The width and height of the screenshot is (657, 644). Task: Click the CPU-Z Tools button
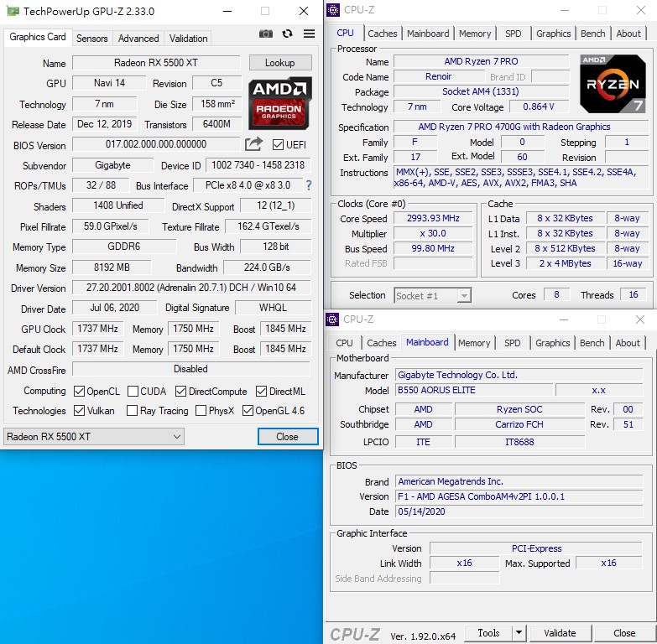(x=488, y=633)
